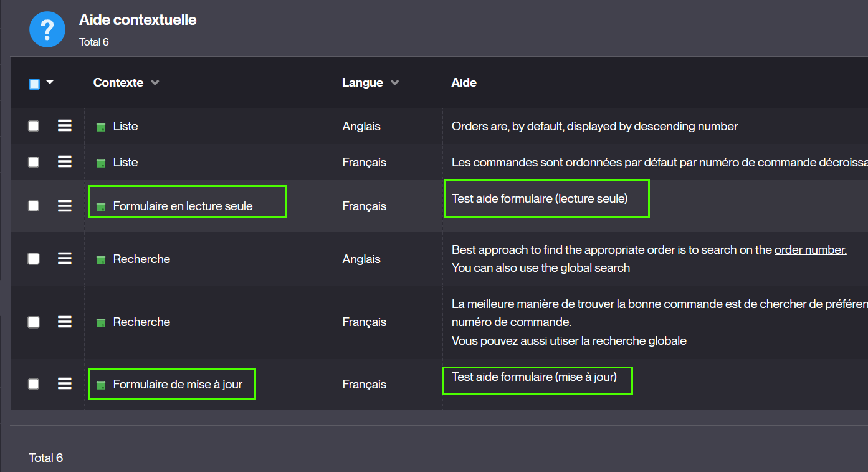This screenshot has height=472, width=868.
Task: Check the box for the English Liste row
Action: (34, 126)
